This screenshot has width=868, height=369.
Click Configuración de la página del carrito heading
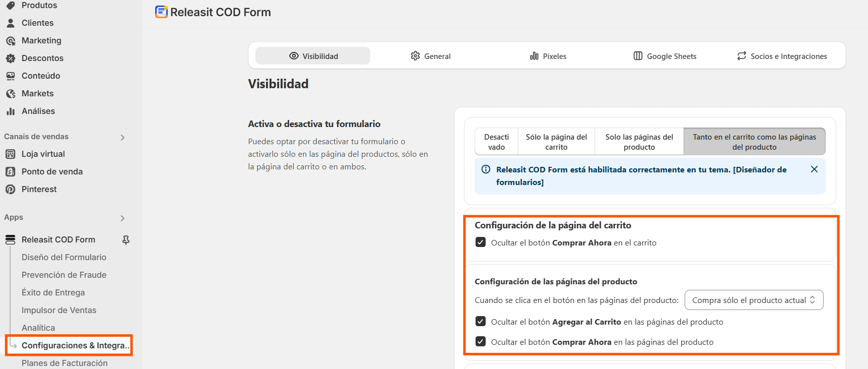[553, 225]
